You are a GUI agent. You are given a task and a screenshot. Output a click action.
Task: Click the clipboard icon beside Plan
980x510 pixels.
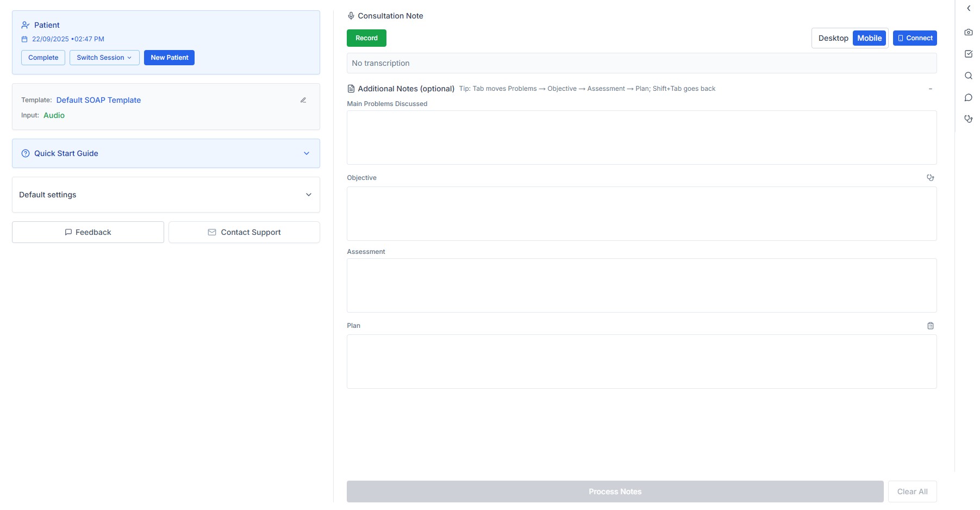coord(931,325)
